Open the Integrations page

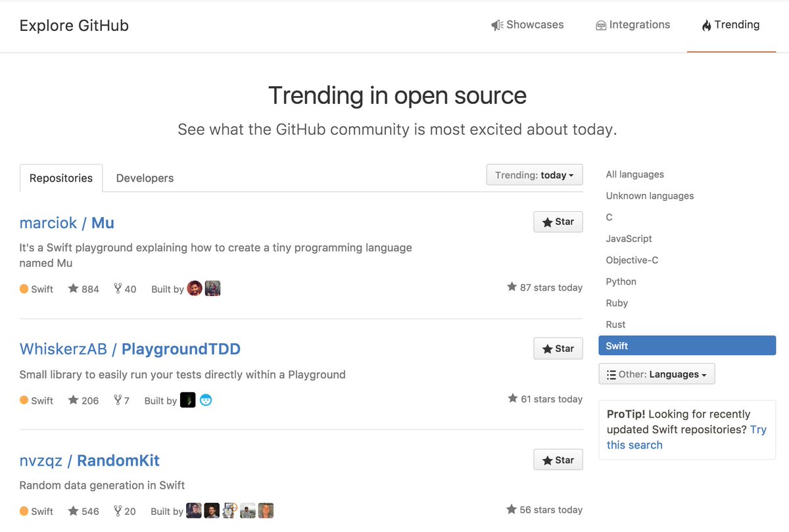[633, 25]
